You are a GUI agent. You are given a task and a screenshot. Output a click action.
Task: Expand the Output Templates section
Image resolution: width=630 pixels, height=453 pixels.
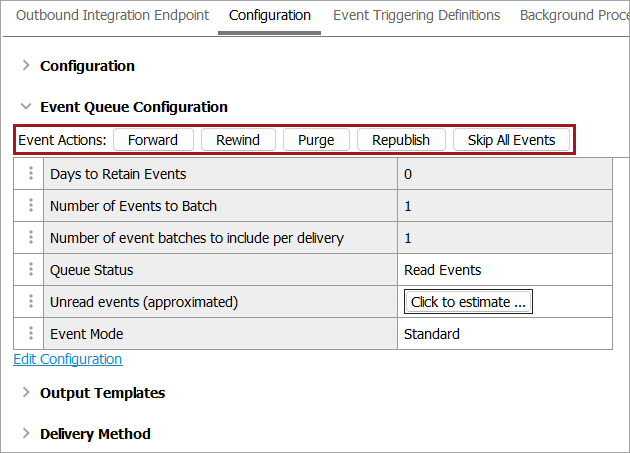pyautogui.click(x=26, y=393)
